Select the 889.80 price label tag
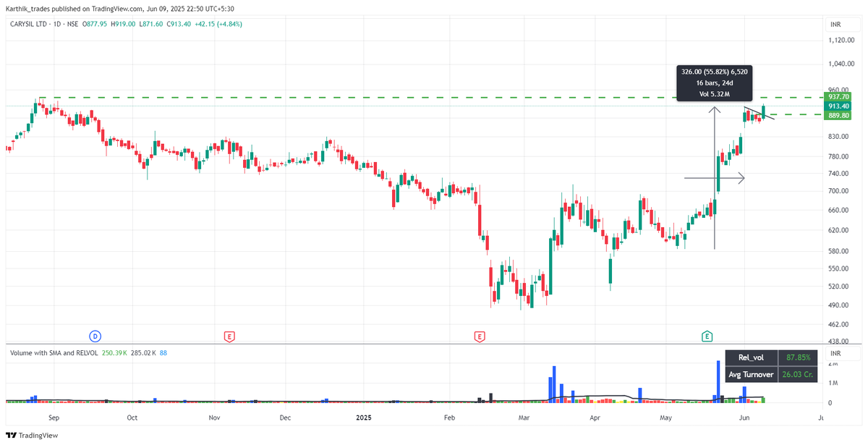Image resolution: width=868 pixels, height=445 pixels. click(839, 115)
